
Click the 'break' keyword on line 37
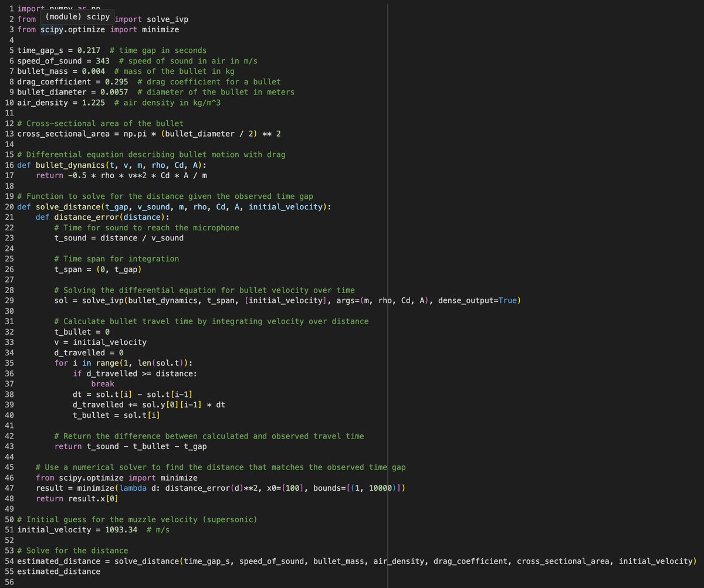(103, 384)
